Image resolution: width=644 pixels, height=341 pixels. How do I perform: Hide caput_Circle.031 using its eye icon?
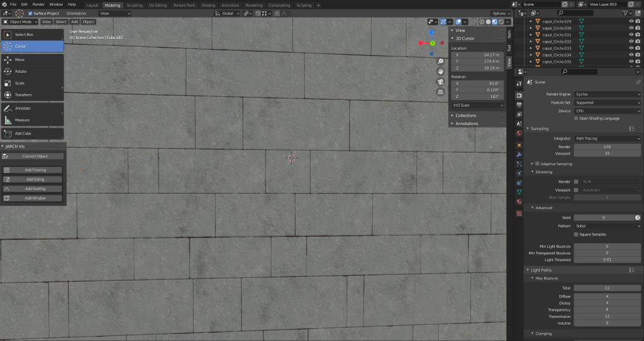pos(631,35)
